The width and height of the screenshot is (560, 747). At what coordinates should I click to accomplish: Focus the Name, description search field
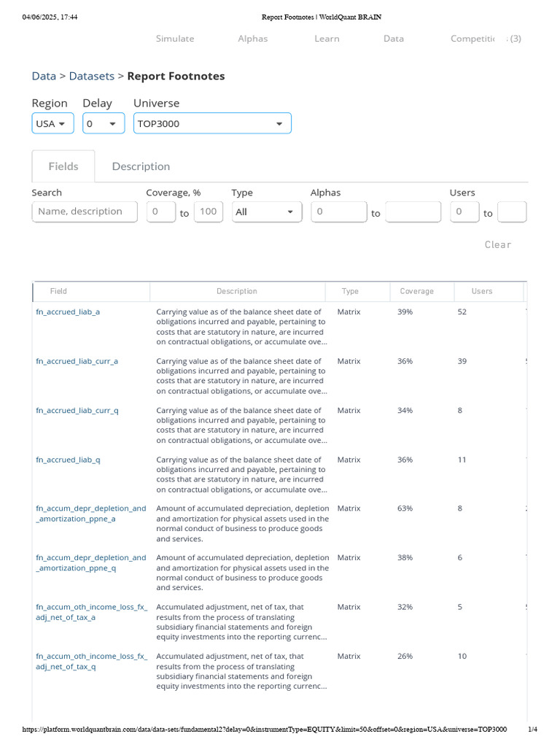pyautogui.click(x=85, y=212)
